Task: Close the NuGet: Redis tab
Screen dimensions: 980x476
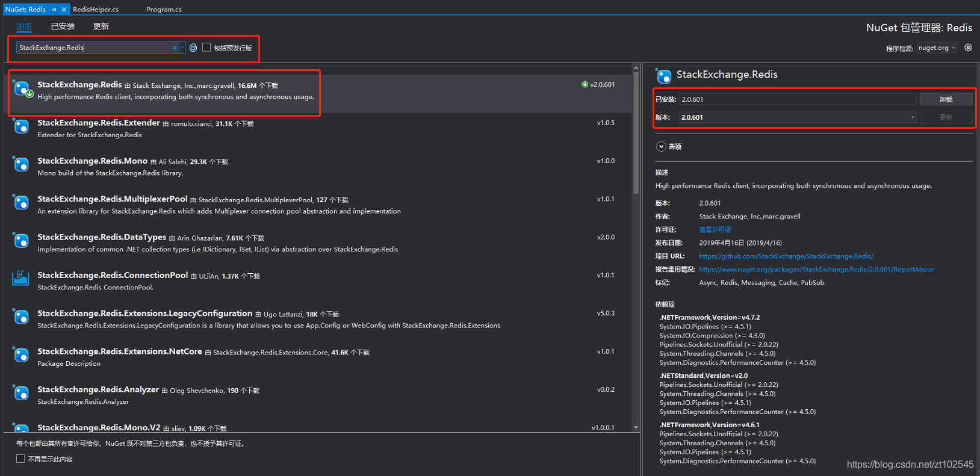Action: (64, 9)
